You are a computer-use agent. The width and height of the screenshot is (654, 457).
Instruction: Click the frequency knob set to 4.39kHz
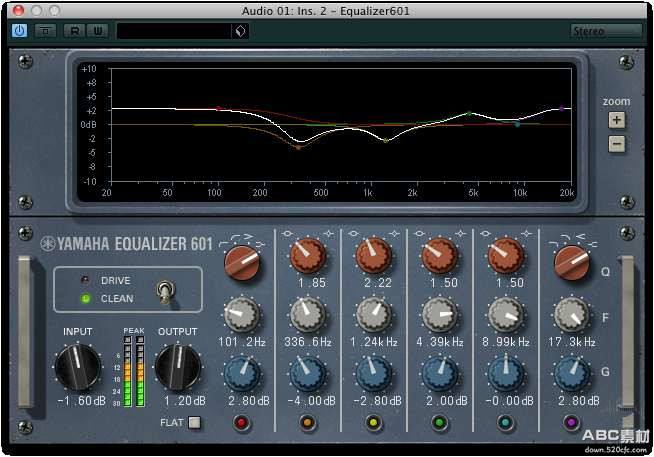440,315
